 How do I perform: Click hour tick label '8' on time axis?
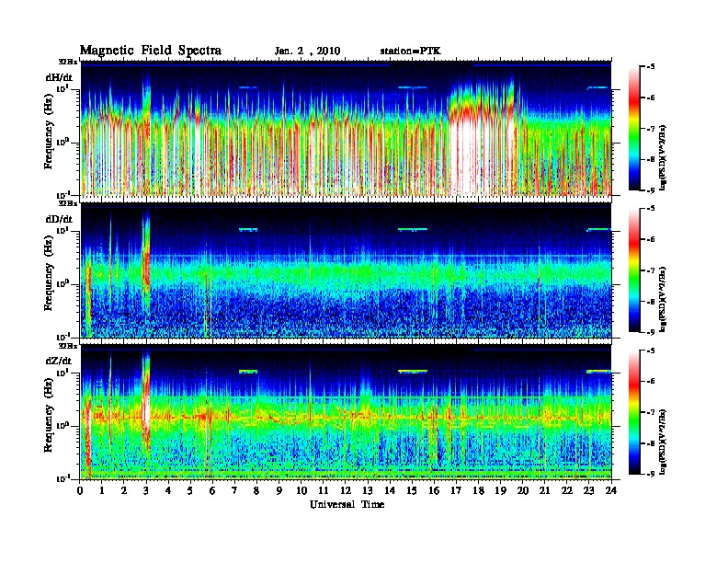click(256, 491)
